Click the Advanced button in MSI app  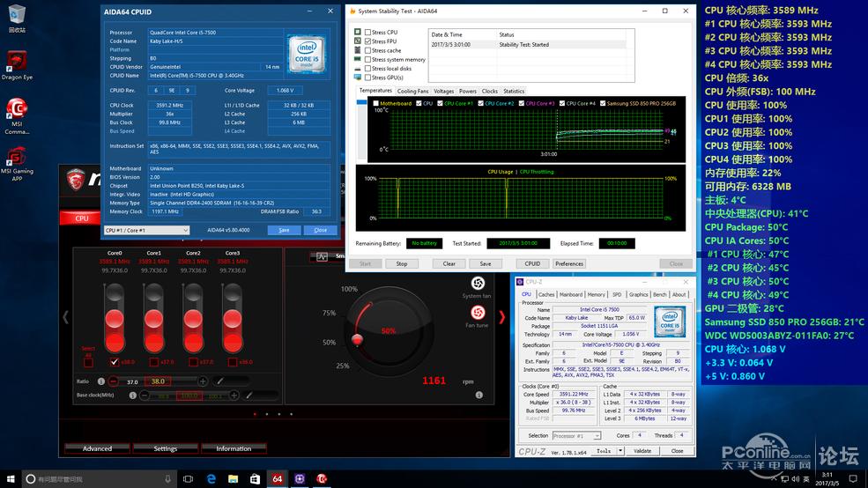coord(97,448)
